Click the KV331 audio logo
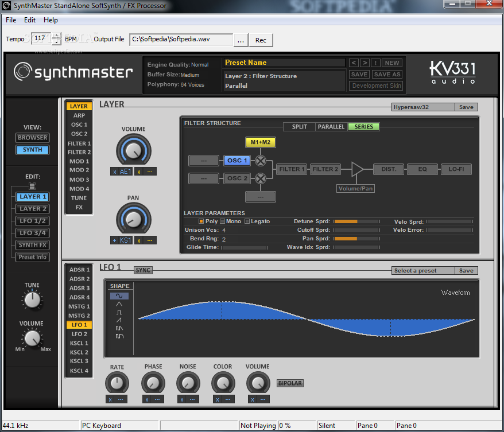The height and width of the screenshot is (432, 504). [x=453, y=72]
